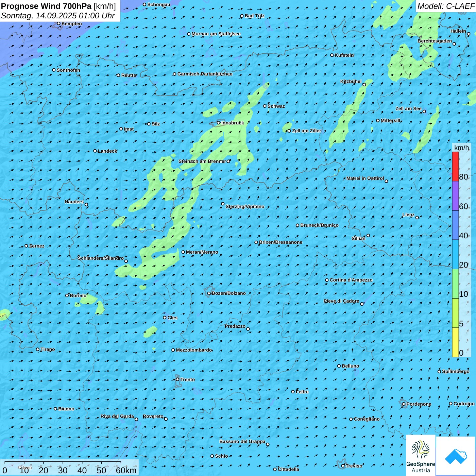
Task: Click the Riva del Garda label
Action: pos(117,416)
